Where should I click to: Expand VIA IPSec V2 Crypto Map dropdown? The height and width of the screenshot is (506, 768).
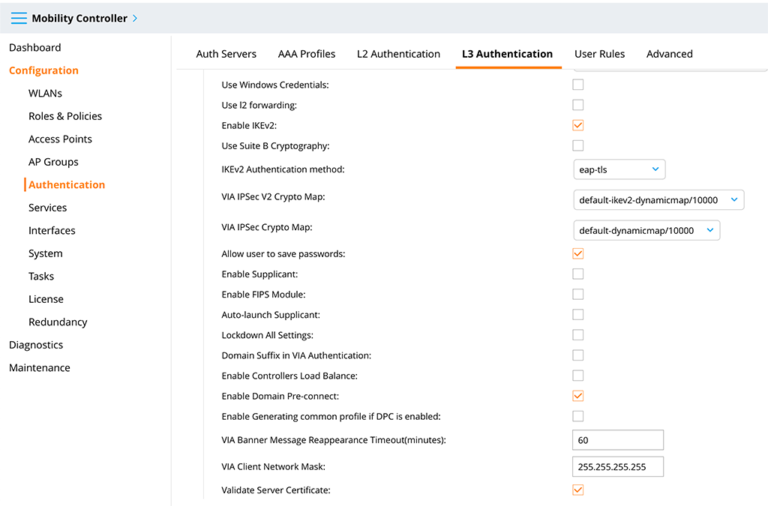659,200
